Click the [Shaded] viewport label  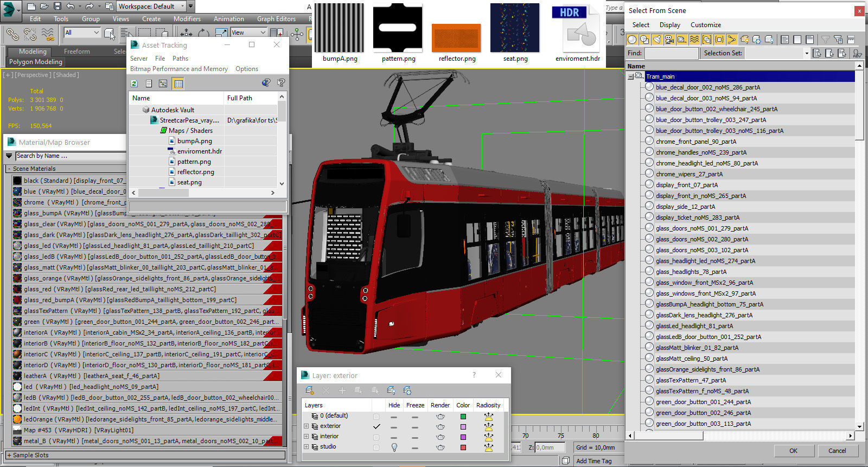coord(66,75)
